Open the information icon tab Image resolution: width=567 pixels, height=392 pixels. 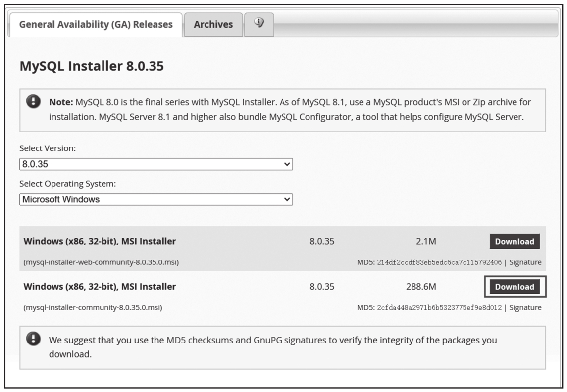pyautogui.click(x=259, y=23)
